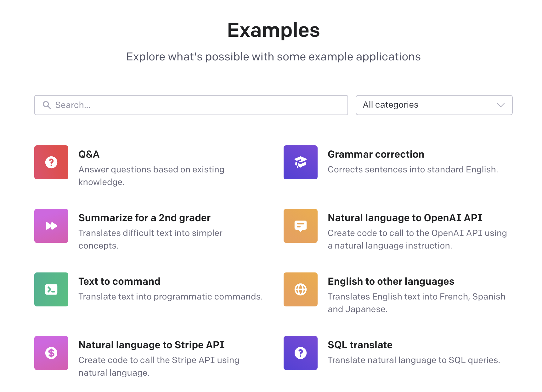Select the Grammar correction card title
Viewport: 542px width, 392px height.
tap(376, 154)
